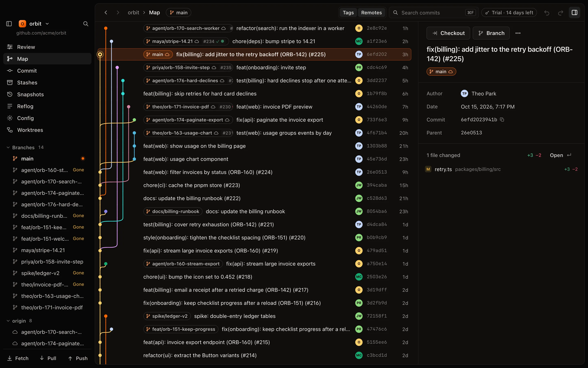The width and height of the screenshot is (588, 368).
Task: Open the sidebar search magnifier
Action: pos(86,24)
